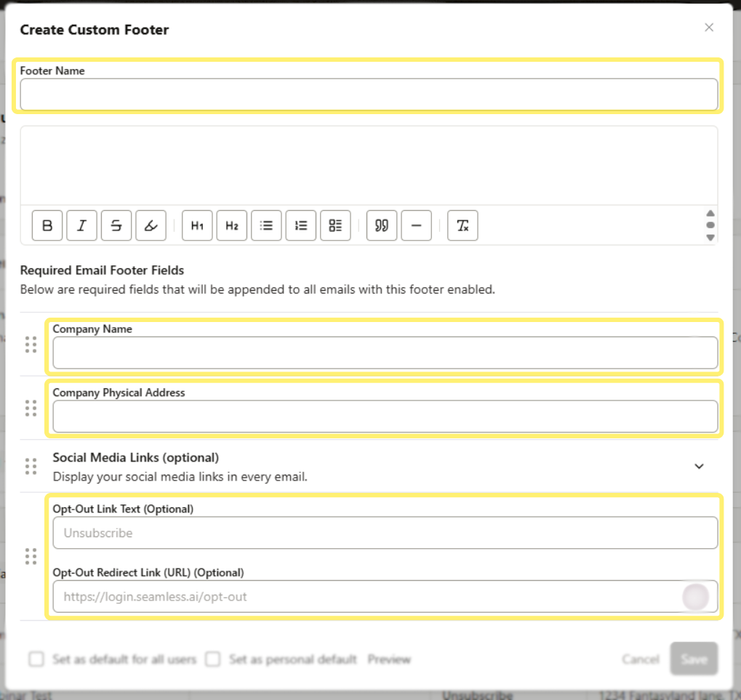Format text as Heading 1
The image size is (741, 700).
click(196, 225)
